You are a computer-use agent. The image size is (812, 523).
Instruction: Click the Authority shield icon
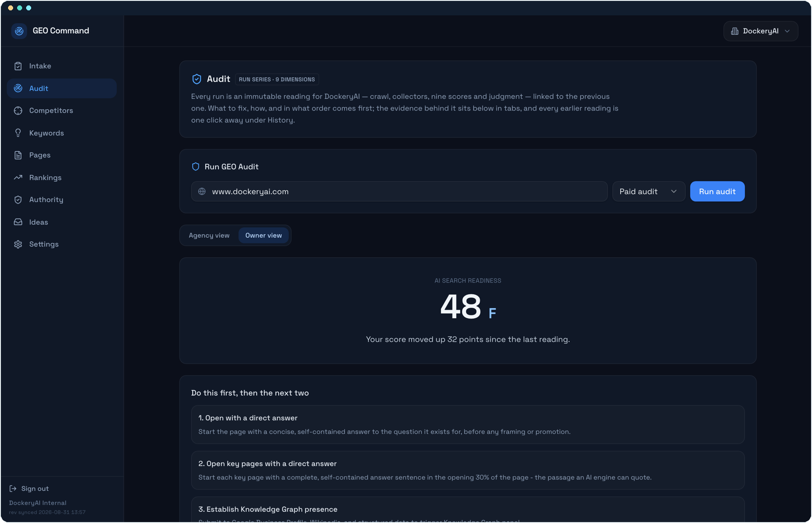click(18, 199)
